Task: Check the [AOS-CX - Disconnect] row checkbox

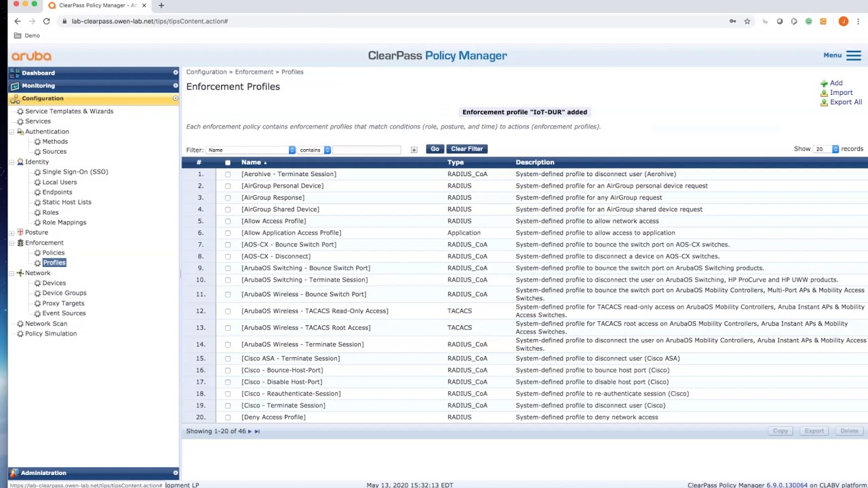Action: click(x=228, y=256)
